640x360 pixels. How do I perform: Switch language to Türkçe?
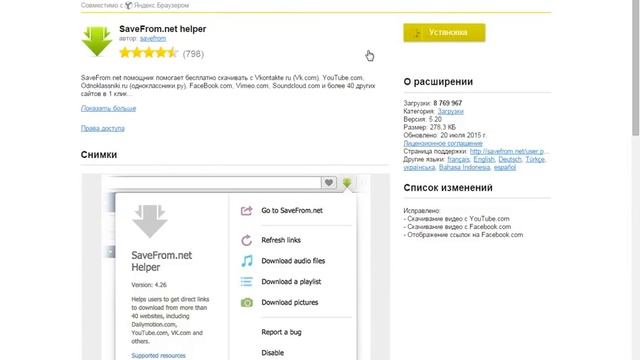coord(535,159)
